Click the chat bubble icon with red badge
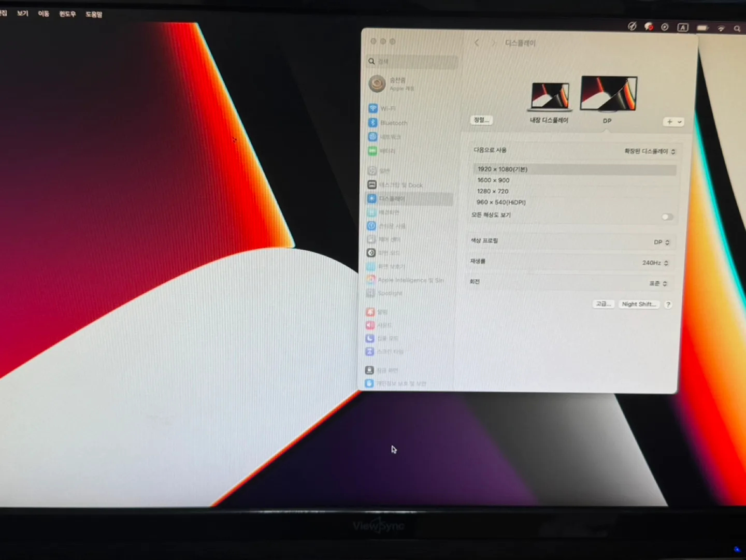This screenshot has height=560, width=746. pyautogui.click(x=648, y=26)
